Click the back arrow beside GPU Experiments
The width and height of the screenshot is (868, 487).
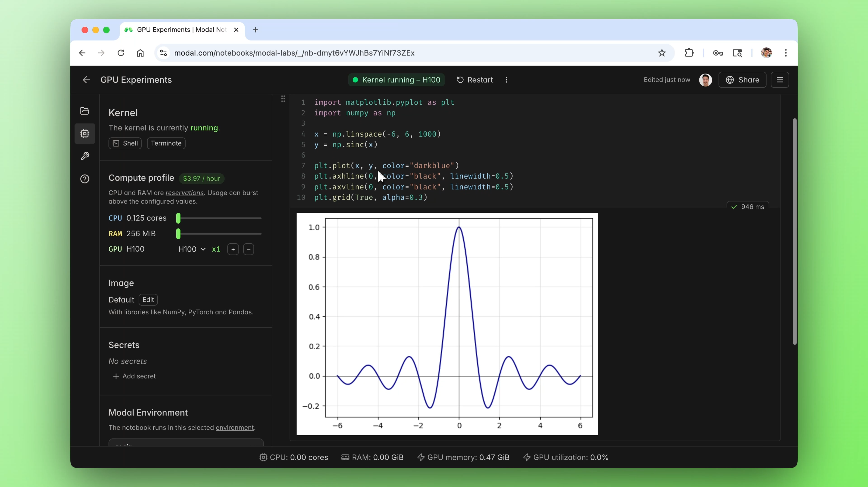(x=86, y=80)
